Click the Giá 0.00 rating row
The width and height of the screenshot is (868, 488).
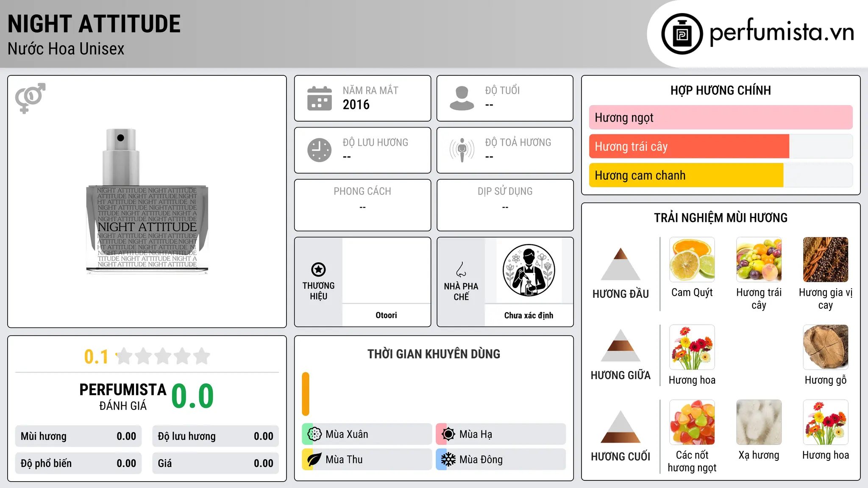pyautogui.click(x=215, y=463)
